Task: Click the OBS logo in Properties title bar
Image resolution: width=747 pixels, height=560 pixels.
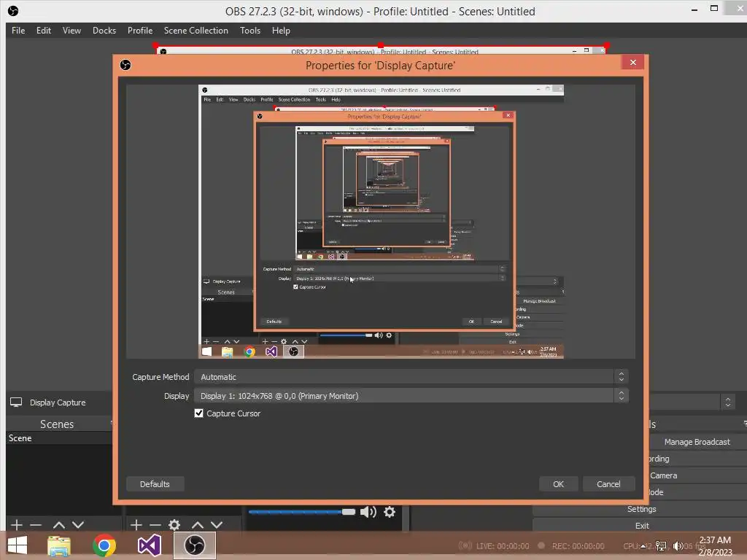Action: (125, 65)
